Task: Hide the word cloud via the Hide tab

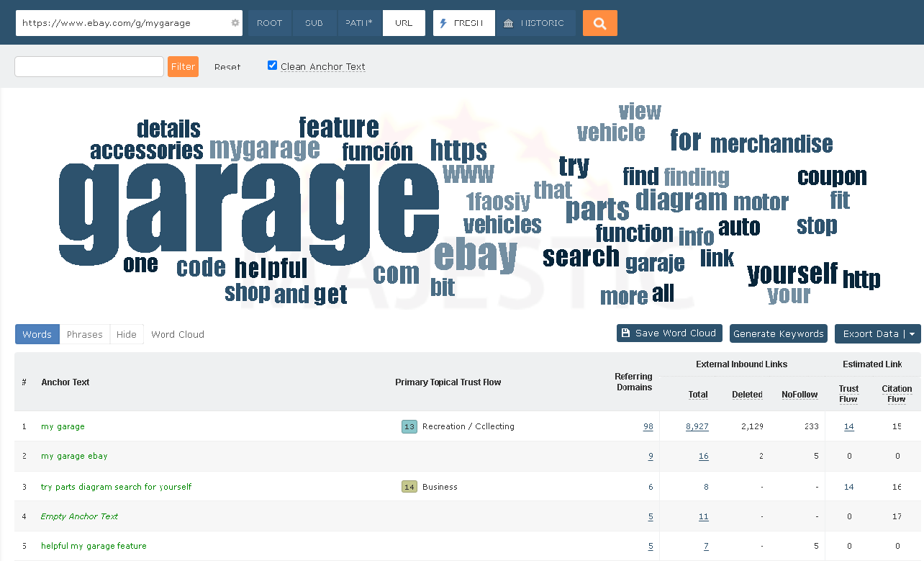Action: 126,333
